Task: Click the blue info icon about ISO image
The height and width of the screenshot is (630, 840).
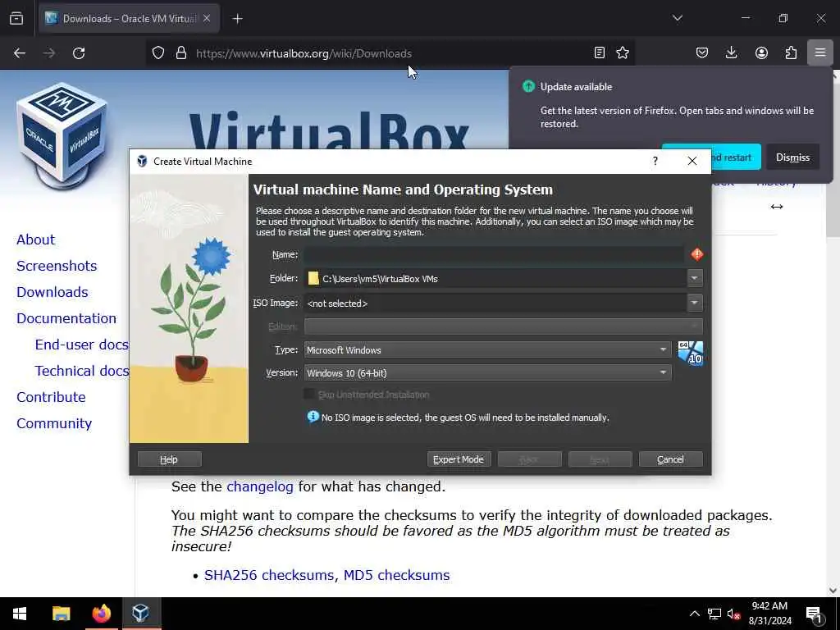Action: [x=313, y=417]
